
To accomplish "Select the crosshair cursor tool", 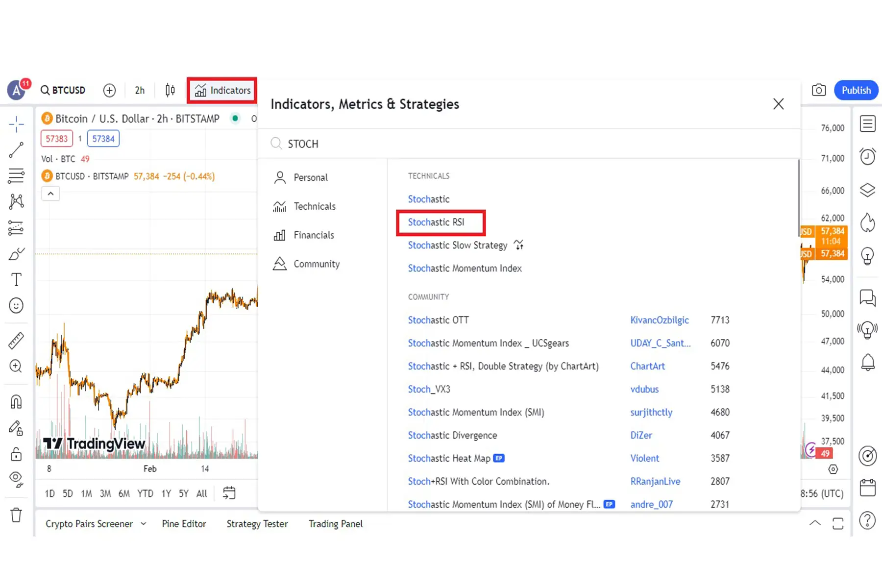I will 16,124.
